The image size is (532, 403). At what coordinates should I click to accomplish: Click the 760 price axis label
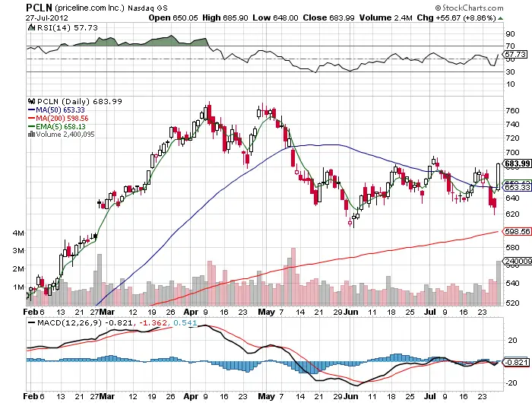pyautogui.click(x=512, y=110)
